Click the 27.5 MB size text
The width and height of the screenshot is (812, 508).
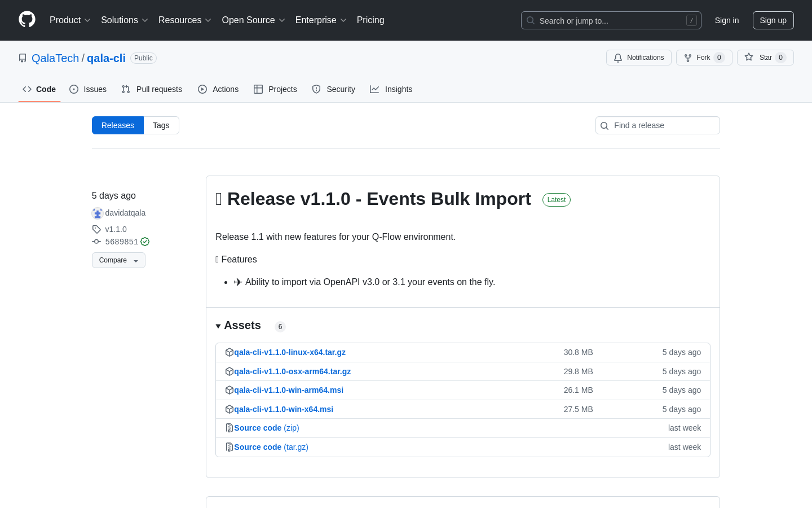579,409
